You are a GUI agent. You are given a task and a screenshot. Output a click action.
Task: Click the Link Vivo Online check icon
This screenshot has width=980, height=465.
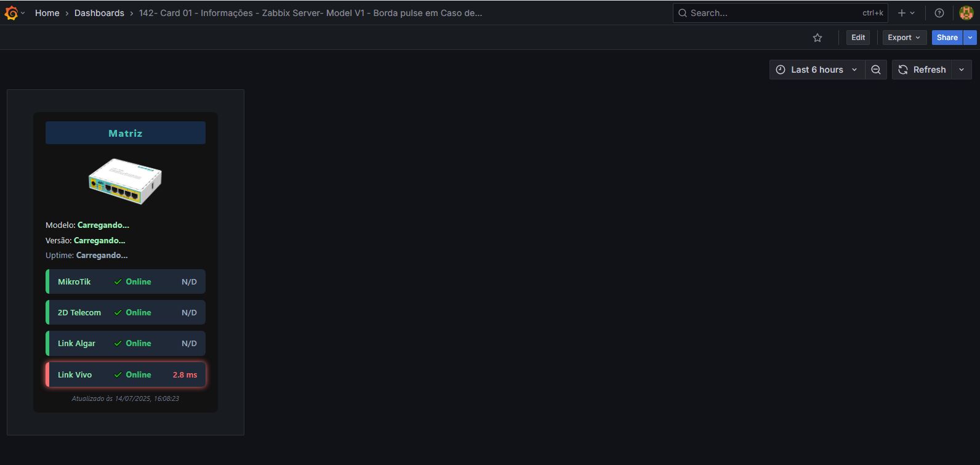pyautogui.click(x=118, y=374)
